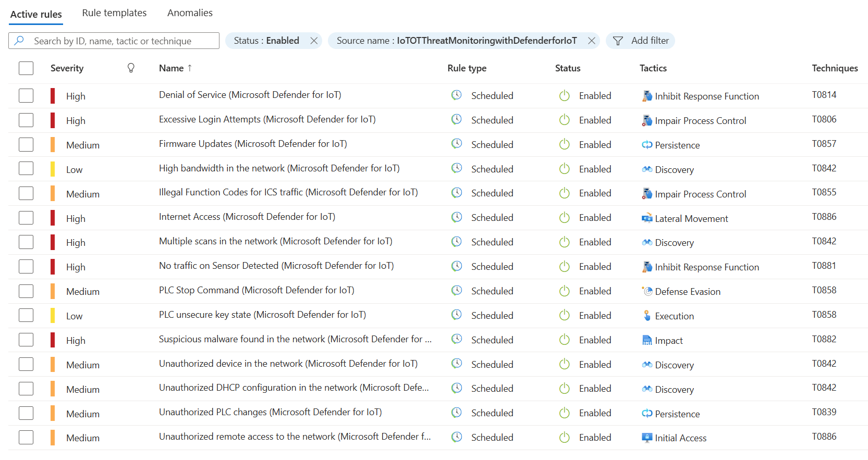Open the Status Enabled filter pill
868x460 pixels.
[x=266, y=41]
